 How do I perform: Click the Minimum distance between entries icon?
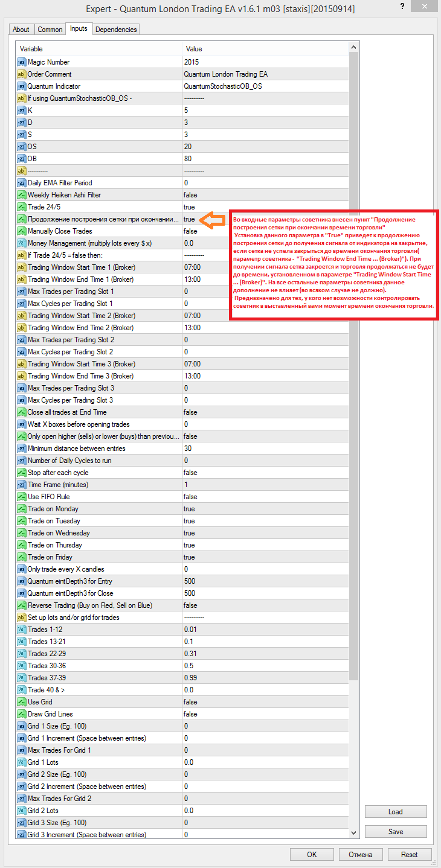coord(21,448)
